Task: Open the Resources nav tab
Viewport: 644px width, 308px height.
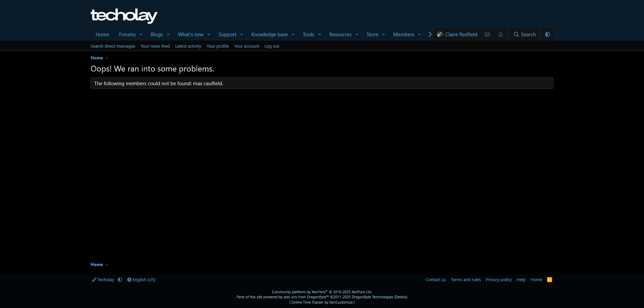Action: (x=340, y=35)
